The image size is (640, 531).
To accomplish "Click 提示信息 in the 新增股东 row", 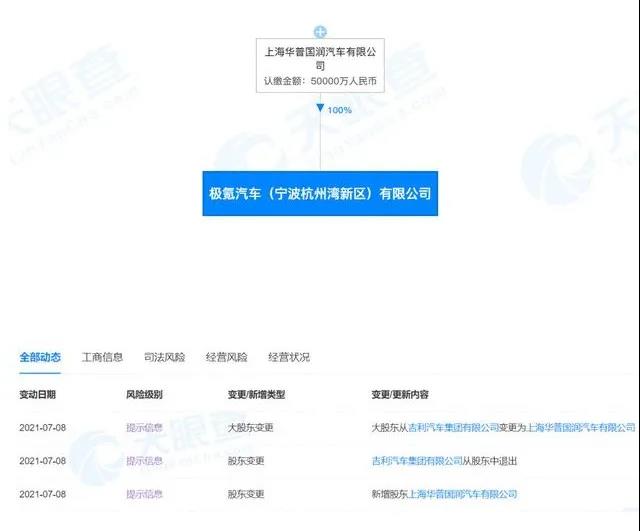I will (144, 494).
